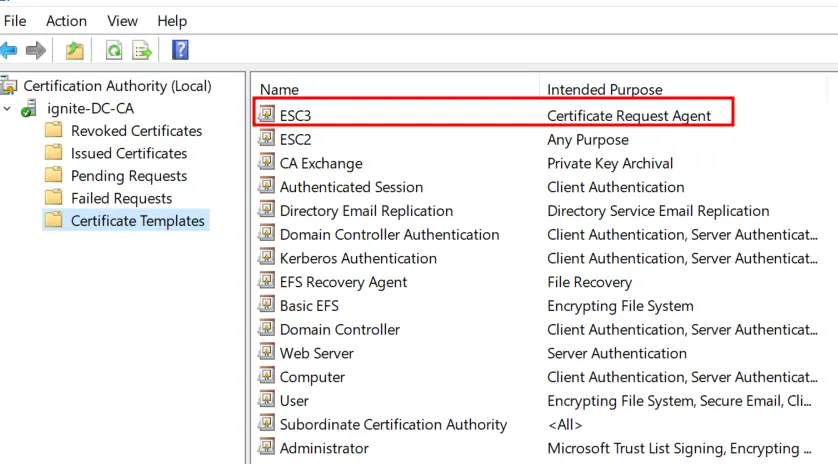Click the ignite-DC-CA server icon
The height and width of the screenshot is (464, 838).
tap(31, 109)
